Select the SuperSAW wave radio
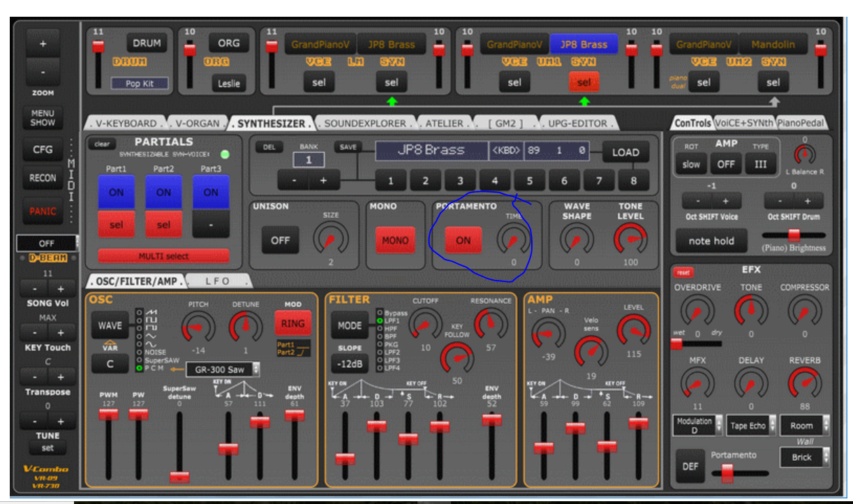 [140, 360]
